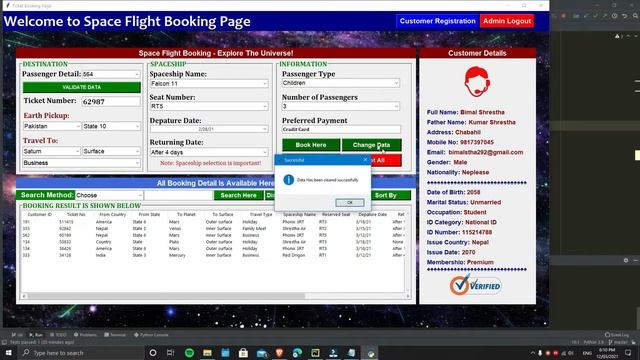The height and width of the screenshot is (360, 640).
Task: Click the green Validate Data button
Action: pos(82,87)
